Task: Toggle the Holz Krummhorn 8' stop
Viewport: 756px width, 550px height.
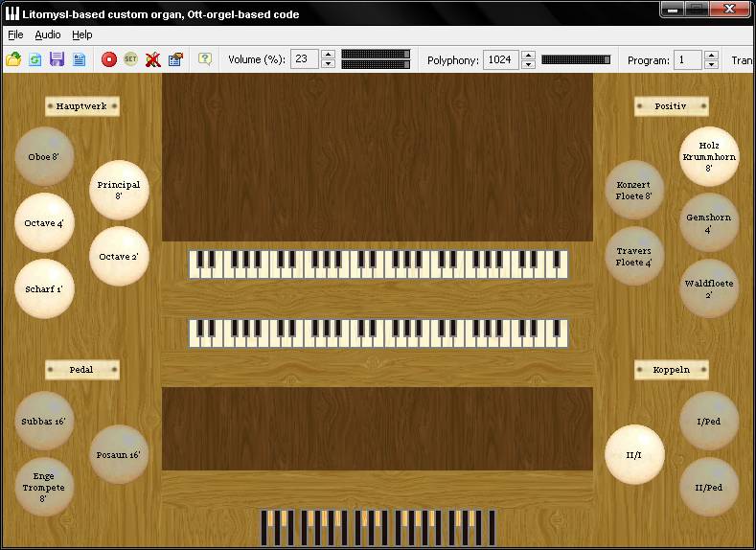Action: (709, 156)
